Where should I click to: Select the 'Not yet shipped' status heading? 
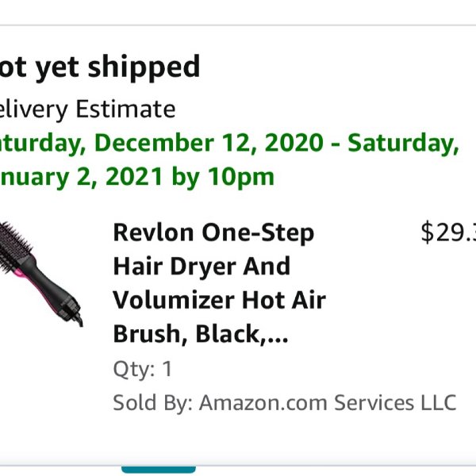point(100,67)
